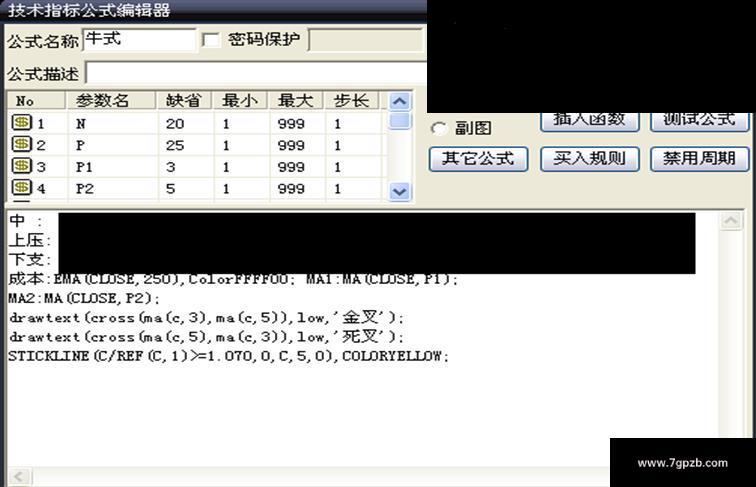Select parameter name cell P2
Viewport: 756px width, 487px height.
(x=85, y=189)
